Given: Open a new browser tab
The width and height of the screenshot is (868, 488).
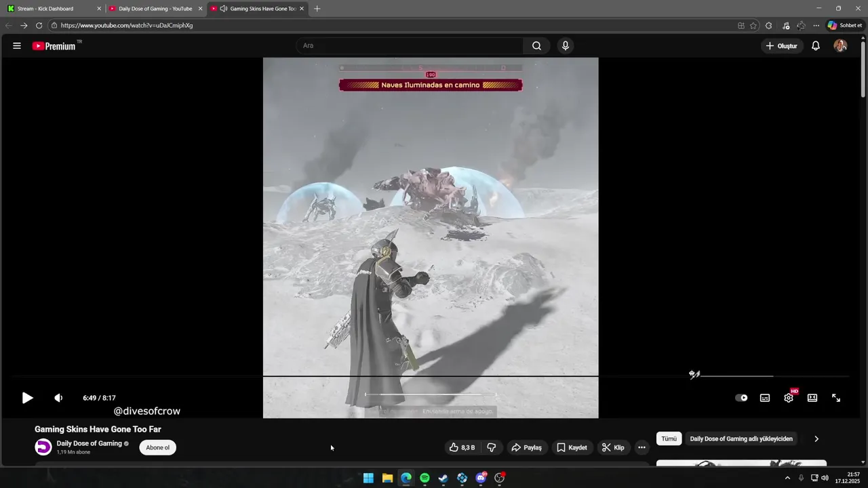Looking at the screenshot, I should click(x=317, y=9).
